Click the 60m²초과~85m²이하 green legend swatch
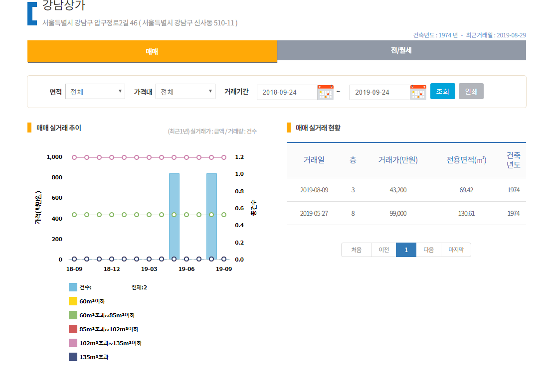 (x=73, y=315)
